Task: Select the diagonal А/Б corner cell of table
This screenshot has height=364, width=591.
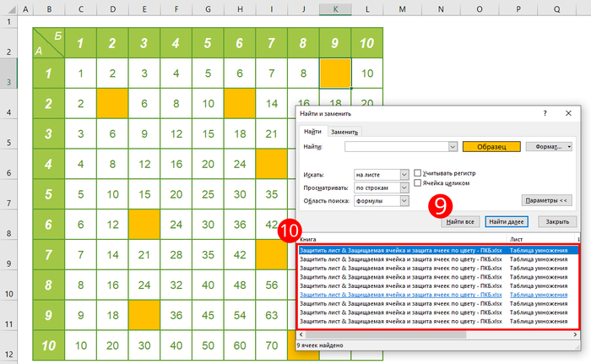Action: point(49,42)
